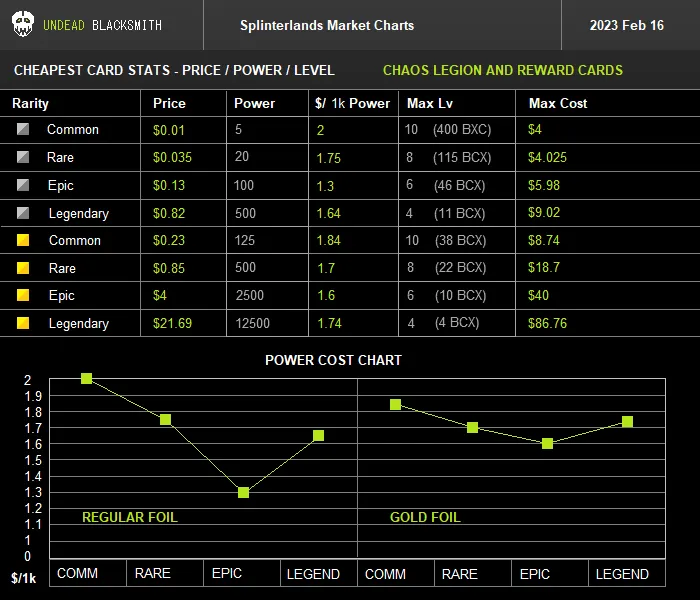700x600 pixels.
Task: Select the gold foil Rare chart point
Action: tap(472, 428)
